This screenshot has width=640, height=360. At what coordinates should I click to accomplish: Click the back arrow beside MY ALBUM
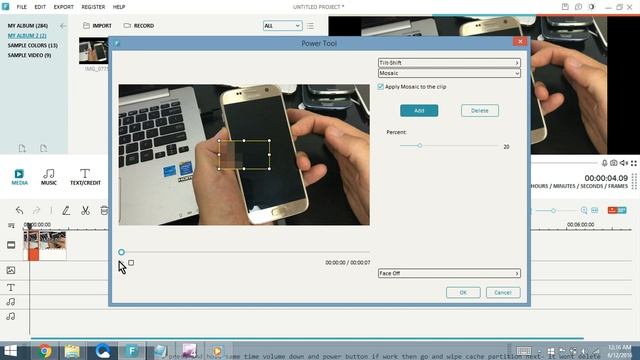tap(63, 26)
